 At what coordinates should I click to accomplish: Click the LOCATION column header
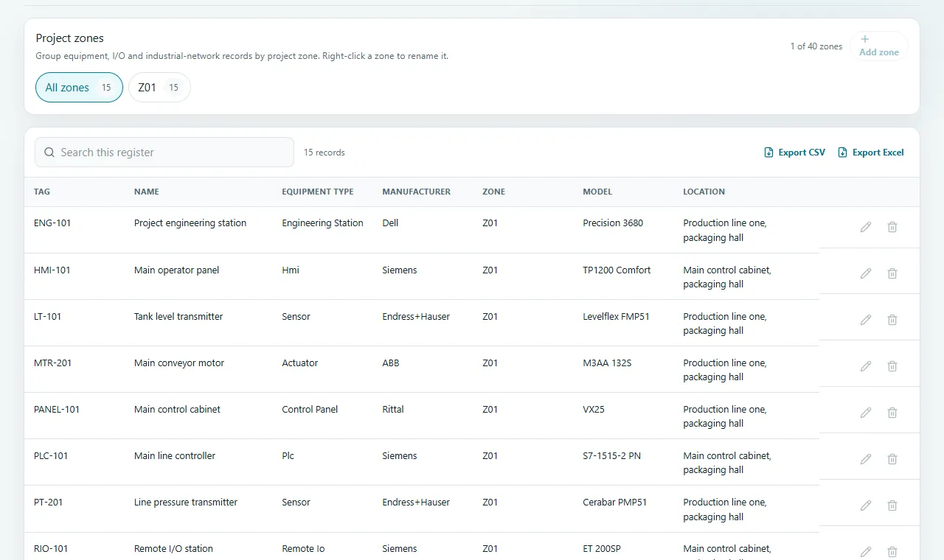point(704,192)
